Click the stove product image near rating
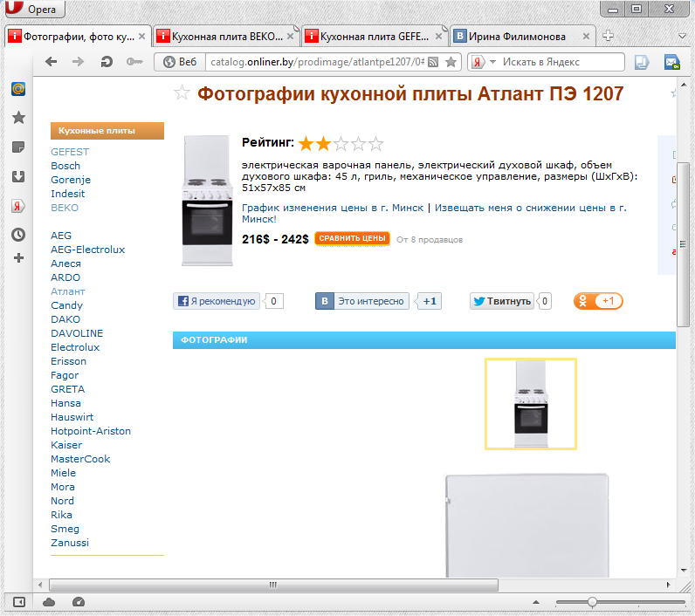The width and height of the screenshot is (695, 616). [207, 201]
